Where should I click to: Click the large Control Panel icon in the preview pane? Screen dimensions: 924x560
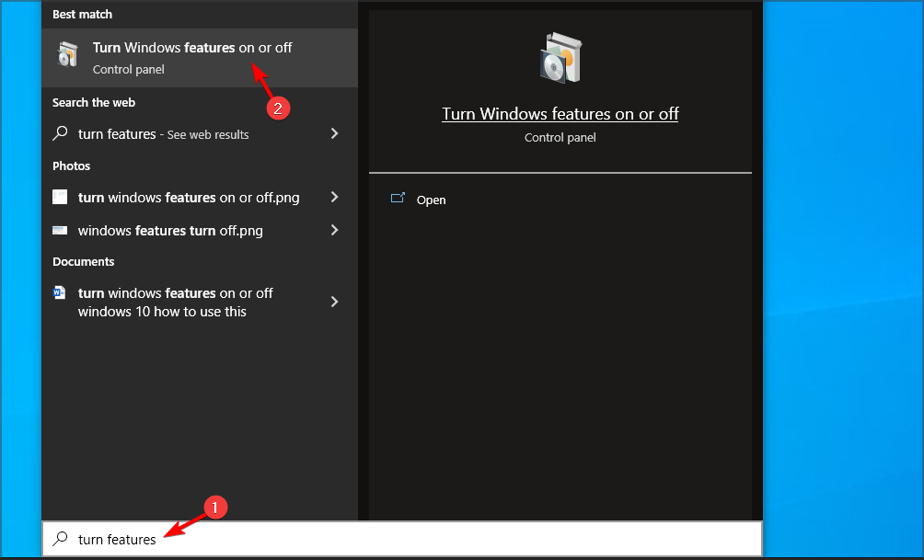click(x=560, y=55)
